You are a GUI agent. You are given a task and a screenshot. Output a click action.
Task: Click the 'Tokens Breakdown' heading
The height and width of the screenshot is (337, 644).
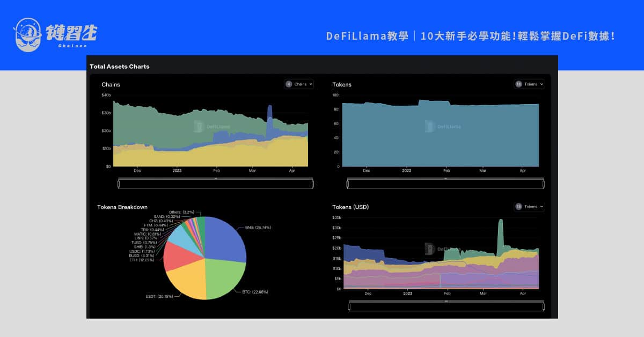click(x=122, y=207)
